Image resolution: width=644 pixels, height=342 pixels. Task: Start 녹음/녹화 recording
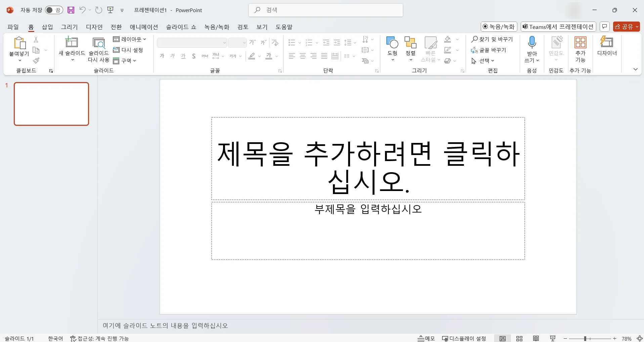(499, 27)
